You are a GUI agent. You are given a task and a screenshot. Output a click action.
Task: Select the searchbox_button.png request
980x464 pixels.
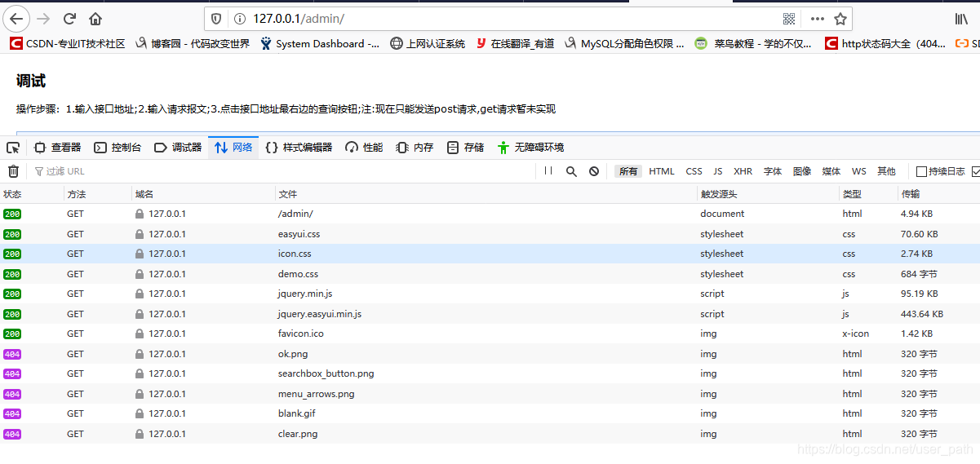(x=490, y=373)
